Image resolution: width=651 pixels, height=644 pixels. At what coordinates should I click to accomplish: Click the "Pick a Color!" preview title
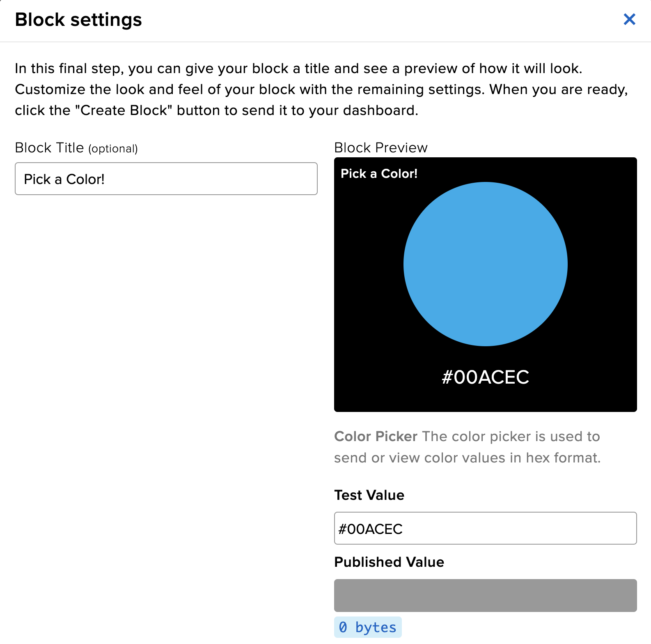coord(379,174)
